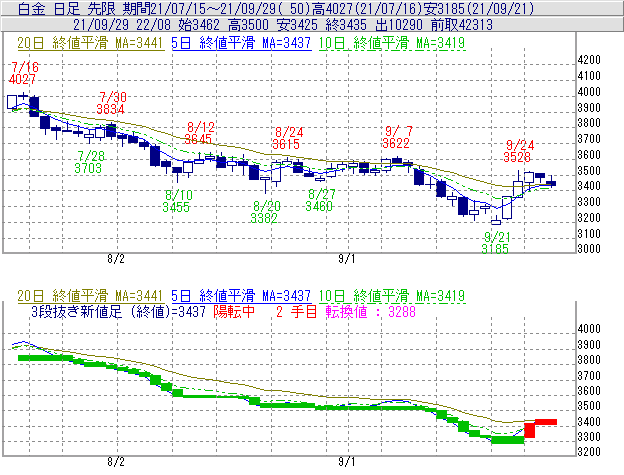Click the 陽転中 status text

tap(234, 311)
